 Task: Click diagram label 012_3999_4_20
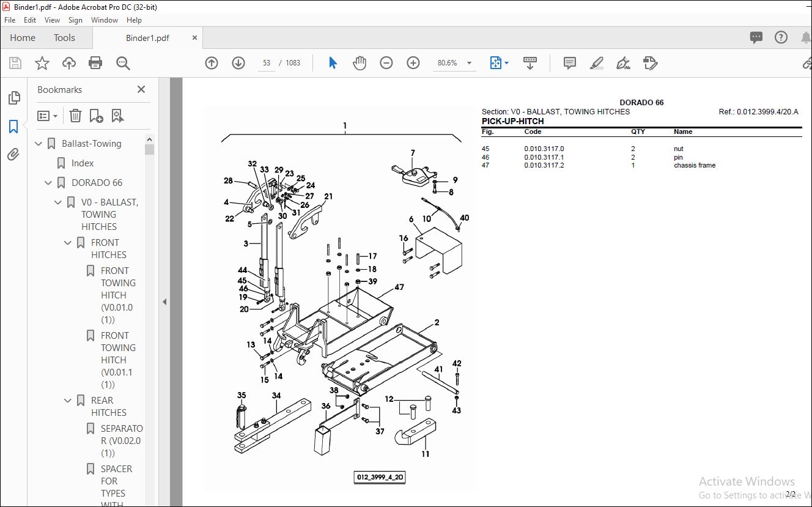tap(379, 477)
